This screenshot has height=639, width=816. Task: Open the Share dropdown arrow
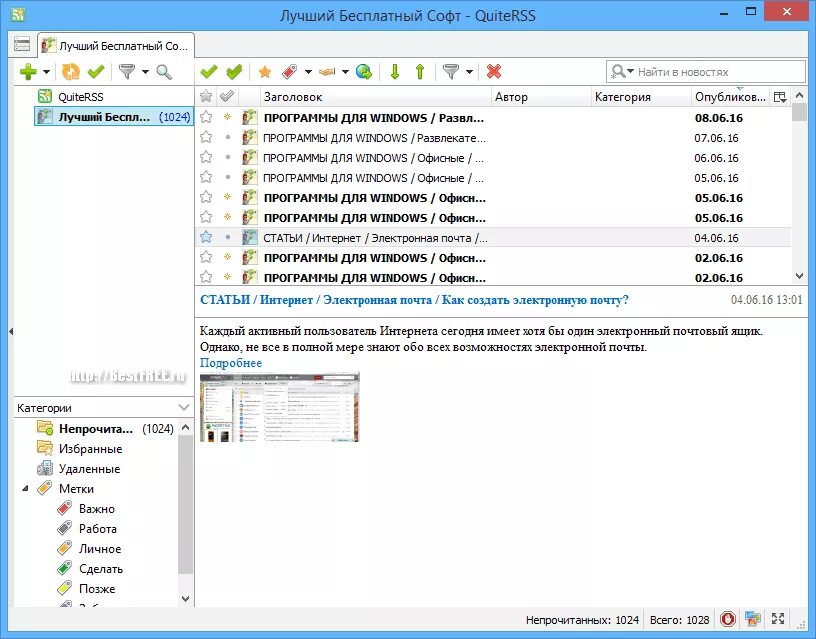[345, 72]
